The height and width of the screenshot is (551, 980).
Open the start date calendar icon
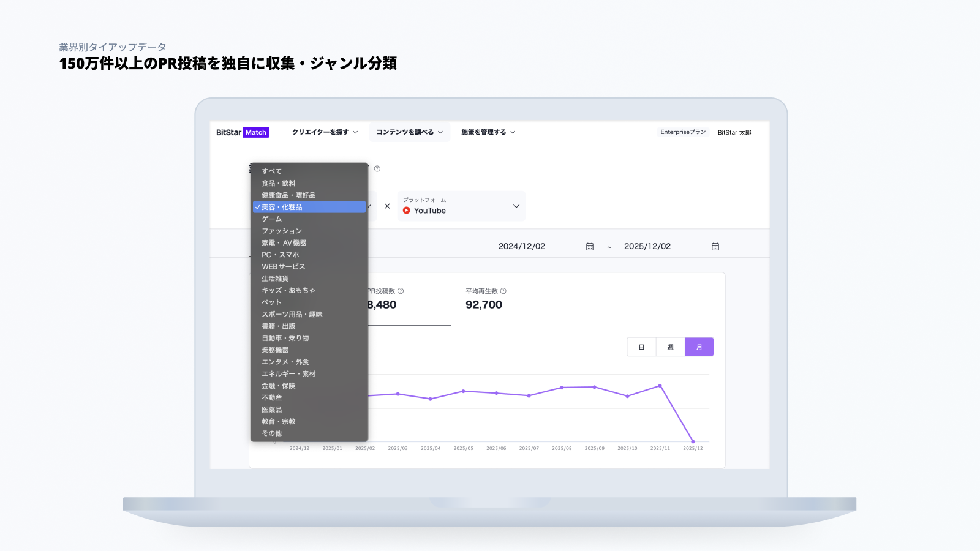pos(590,247)
